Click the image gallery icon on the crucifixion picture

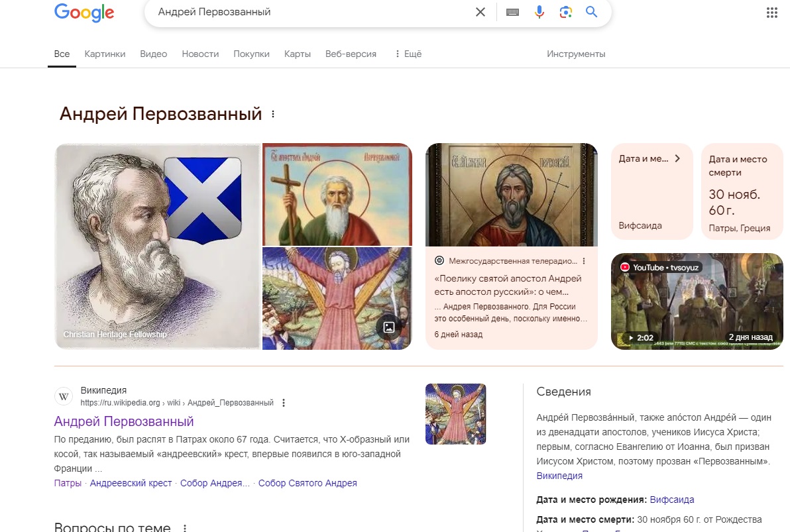coord(389,327)
